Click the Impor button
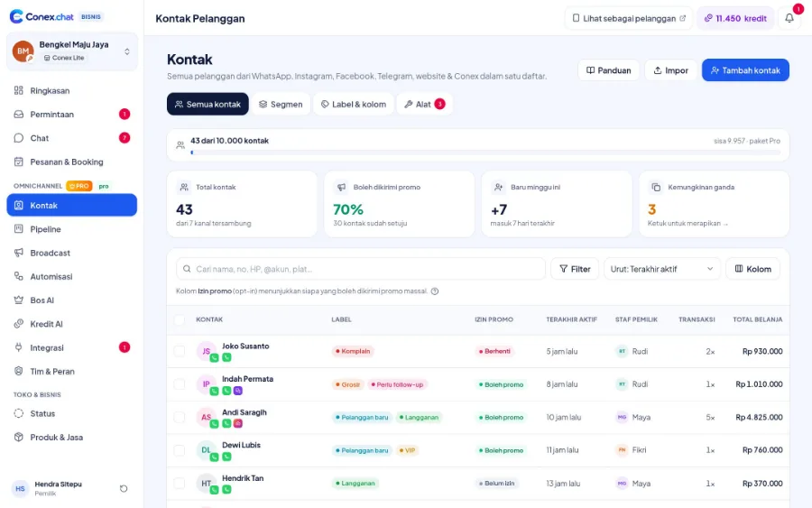The width and height of the screenshot is (812, 508). tap(670, 69)
